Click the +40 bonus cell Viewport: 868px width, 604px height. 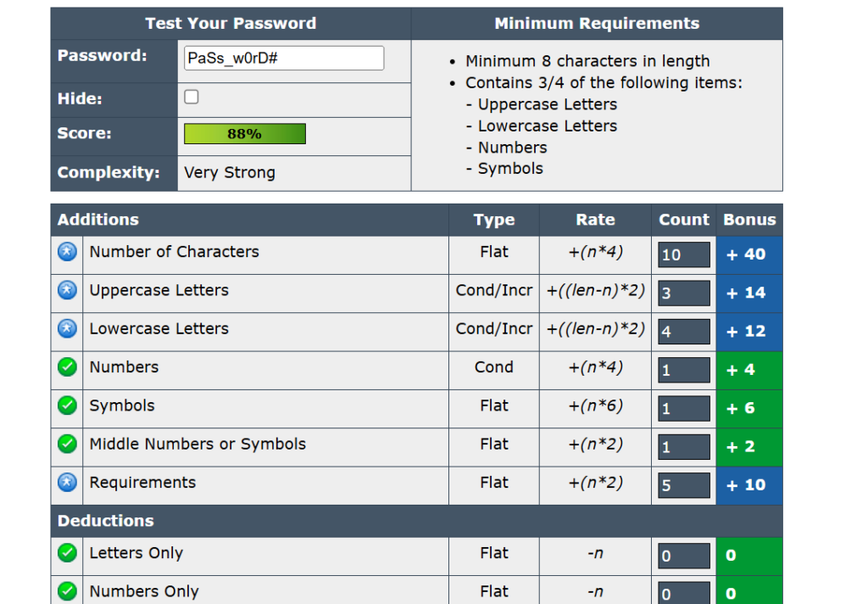point(749,254)
